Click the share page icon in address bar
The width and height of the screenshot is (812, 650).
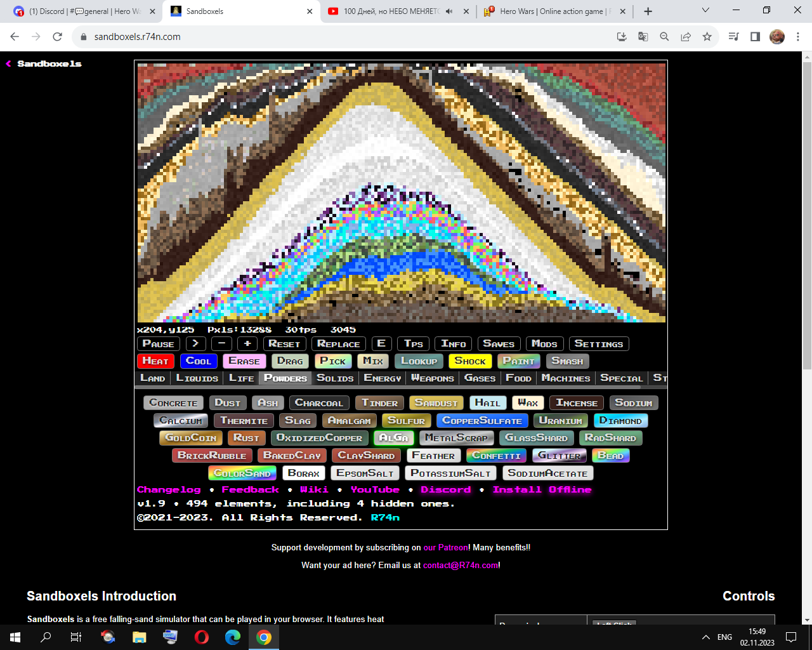tap(686, 37)
